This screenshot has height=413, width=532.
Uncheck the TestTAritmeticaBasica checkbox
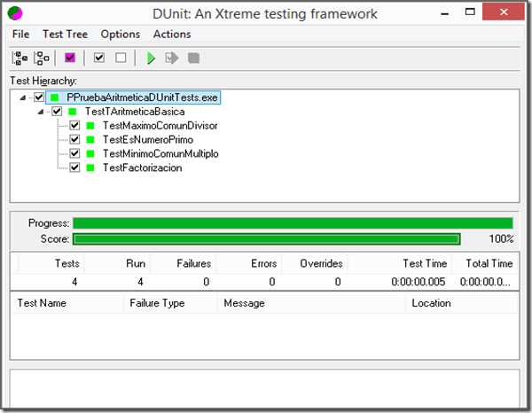pos(57,111)
